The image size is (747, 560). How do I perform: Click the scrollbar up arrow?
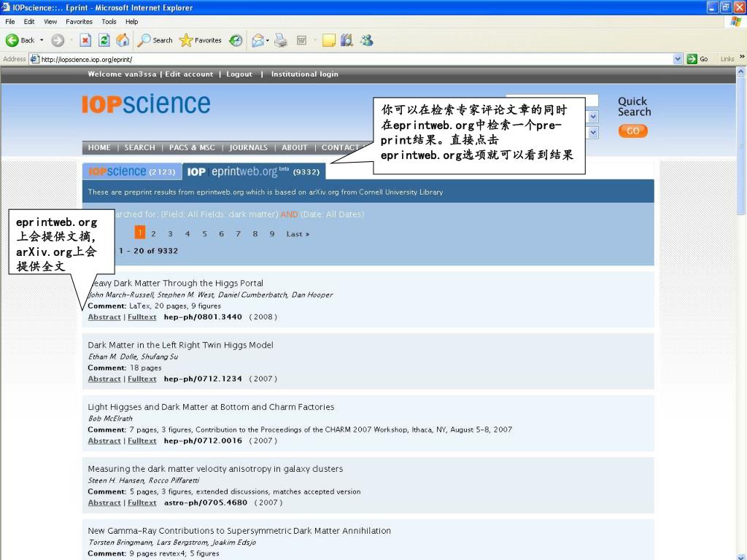741,71
